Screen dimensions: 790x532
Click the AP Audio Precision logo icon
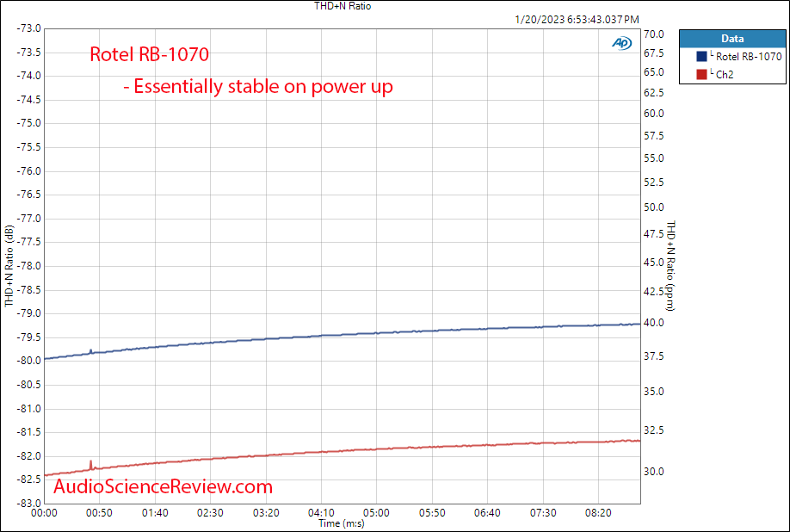[621, 44]
